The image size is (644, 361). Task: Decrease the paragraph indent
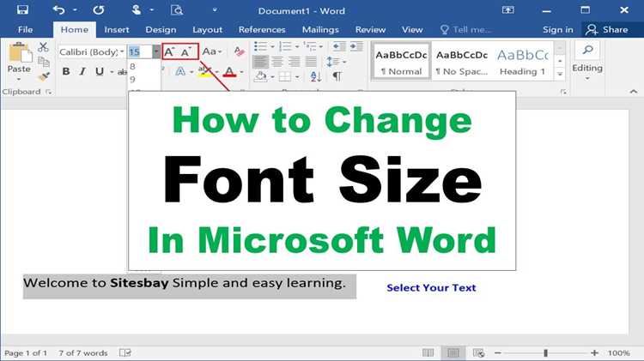[x=339, y=46]
